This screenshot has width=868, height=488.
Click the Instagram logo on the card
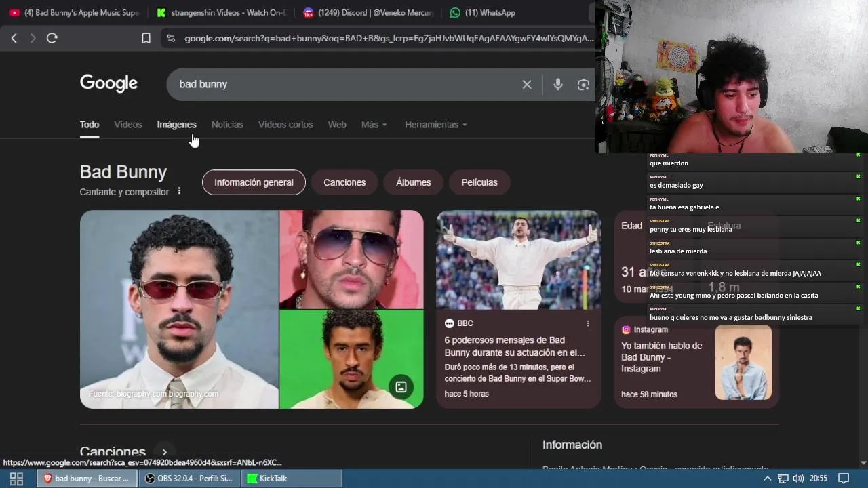click(626, 329)
